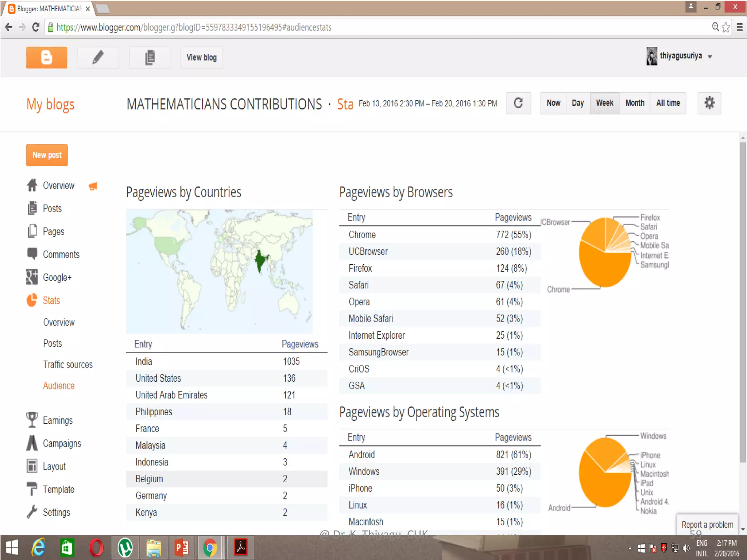Switch stats range to Day
747x560 pixels.
tap(577, 103)
